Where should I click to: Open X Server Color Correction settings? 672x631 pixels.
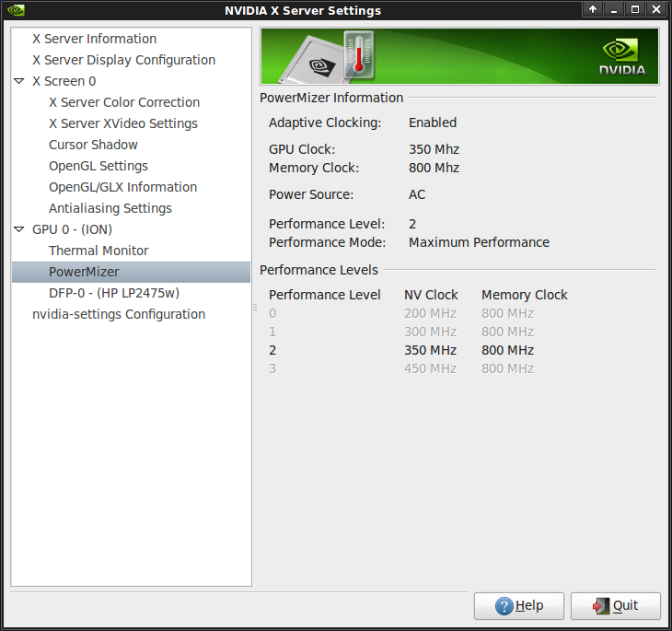pyautogui.click(x=124, y=102)
